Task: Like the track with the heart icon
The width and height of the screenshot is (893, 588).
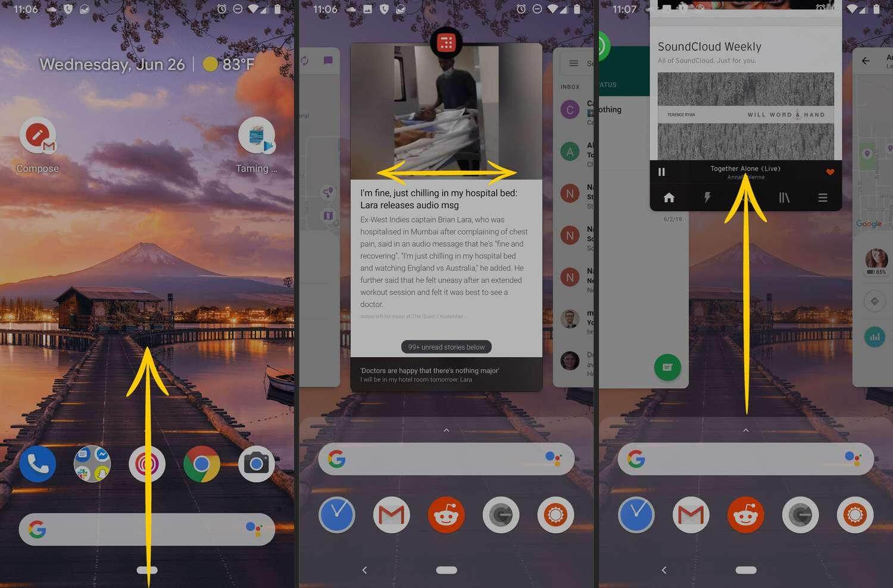Action: point(830,172)
